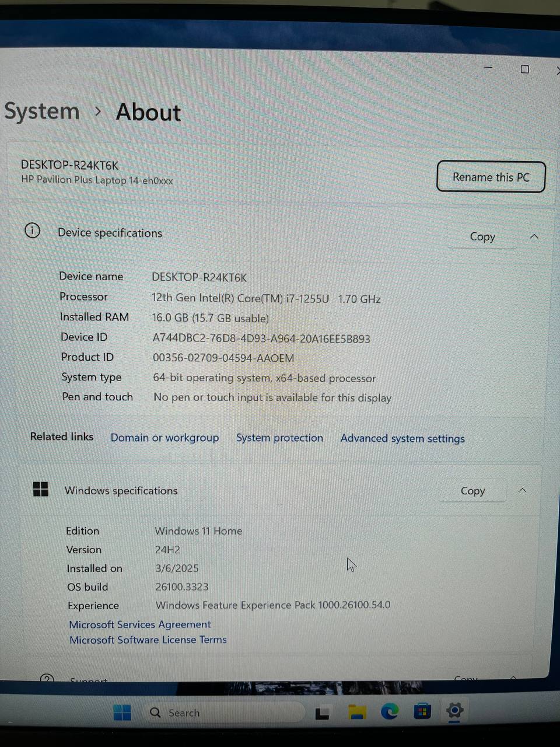Screen dimensions: 560x747
Task: Collapse the Windows specifications section
Action: (x=522, y=490)
